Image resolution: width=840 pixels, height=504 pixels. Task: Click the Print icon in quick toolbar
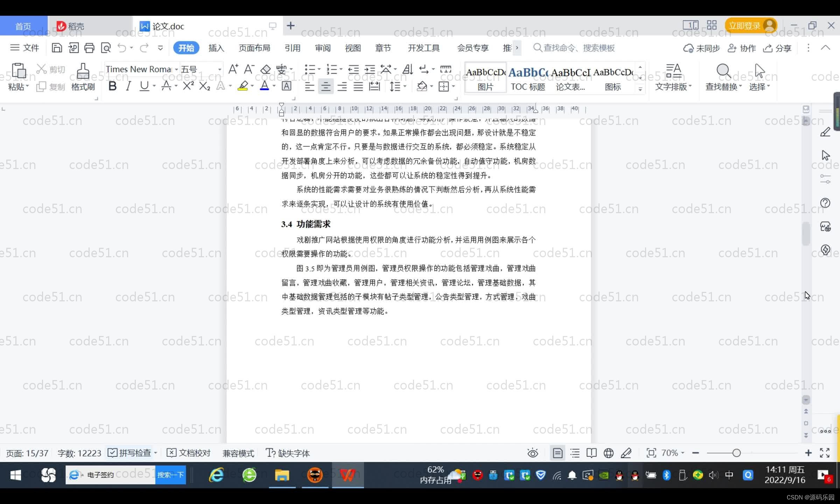point(89,48)
